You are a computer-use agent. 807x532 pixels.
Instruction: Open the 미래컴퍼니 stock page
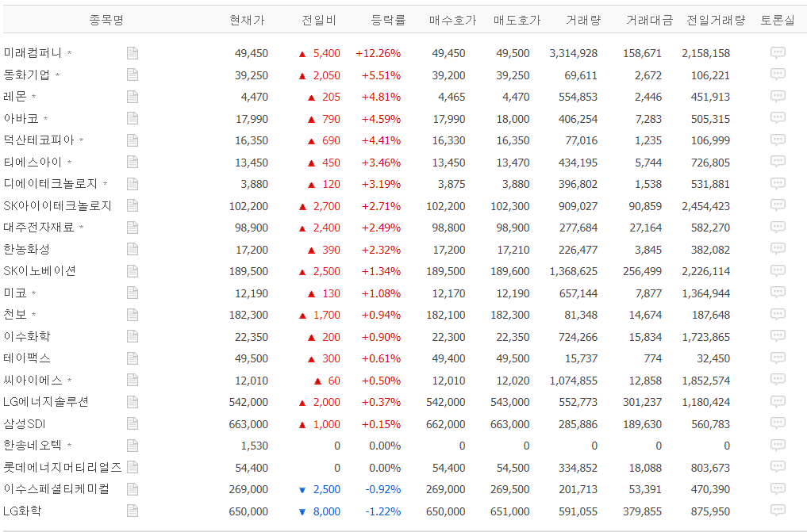click(x=33, y=53)
